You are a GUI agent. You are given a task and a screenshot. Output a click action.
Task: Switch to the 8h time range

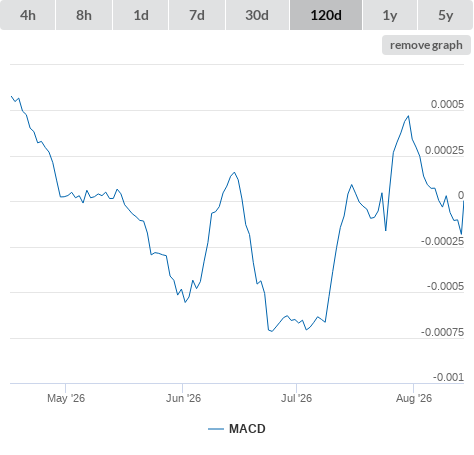(84, 15)
